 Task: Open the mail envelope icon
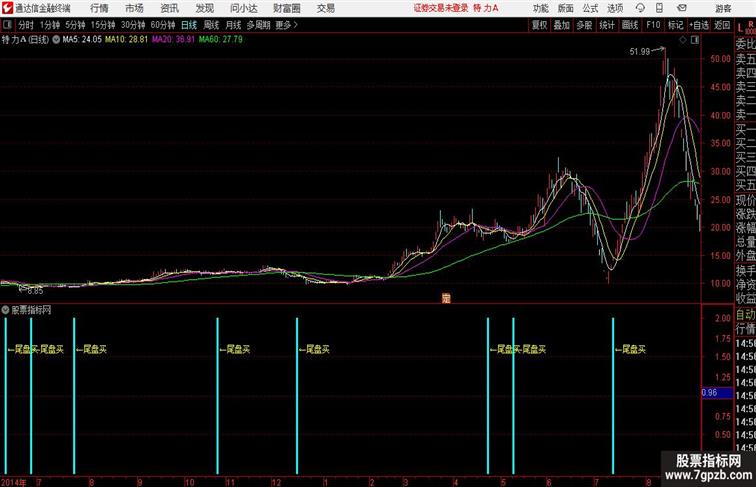[x=681, y=8]
